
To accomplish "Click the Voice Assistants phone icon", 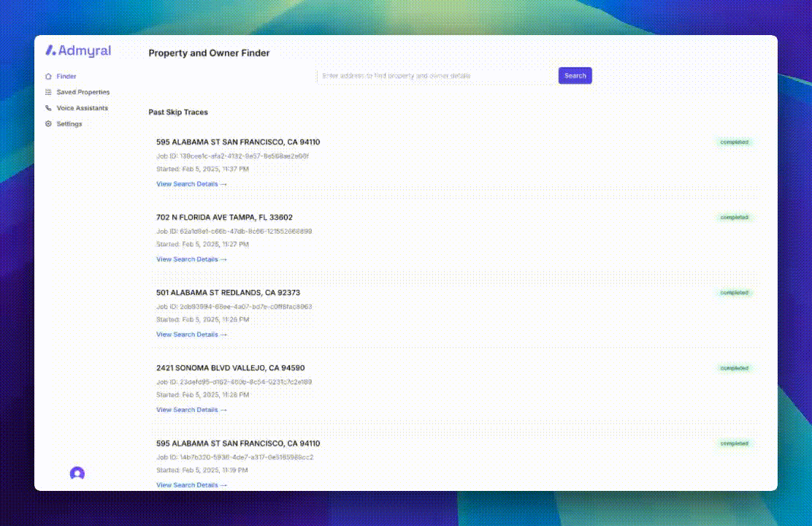I will click(48, 108).
